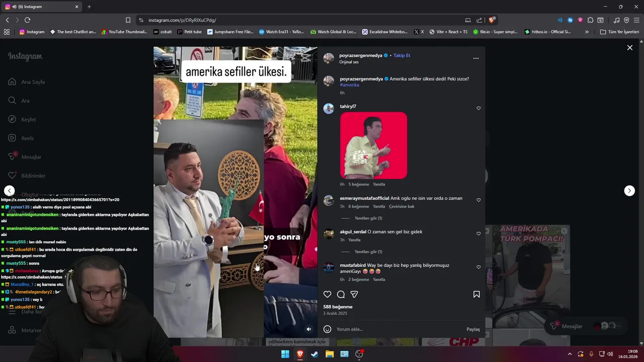Open volume control in system tray

[610, 354]
